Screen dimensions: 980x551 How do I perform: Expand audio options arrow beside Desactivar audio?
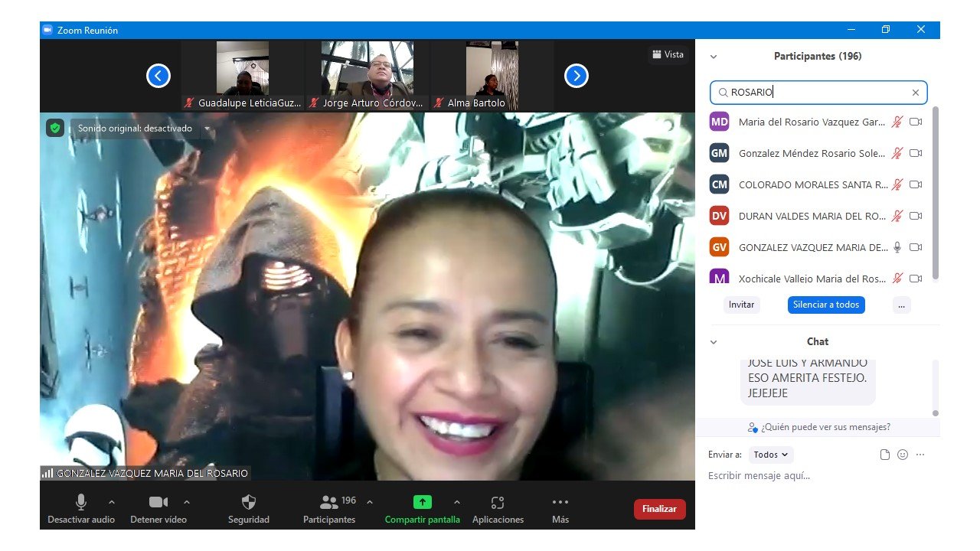[x=112, y=503]
